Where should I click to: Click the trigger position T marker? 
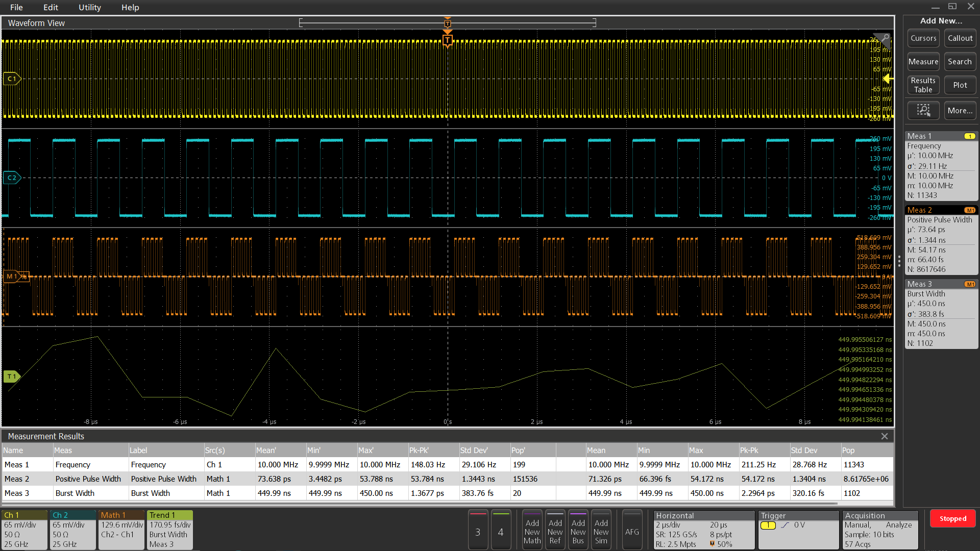pos(448,40)
